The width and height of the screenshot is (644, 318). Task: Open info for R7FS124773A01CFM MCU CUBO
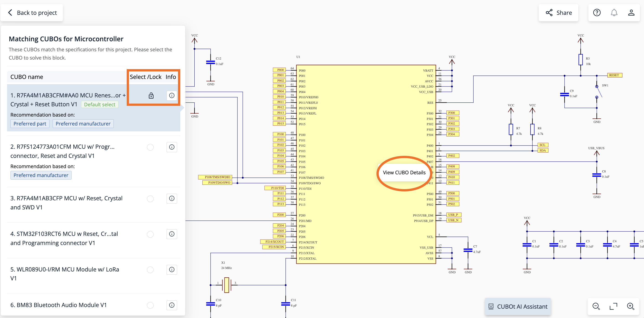pyautogui.click(x=172, y=147)
